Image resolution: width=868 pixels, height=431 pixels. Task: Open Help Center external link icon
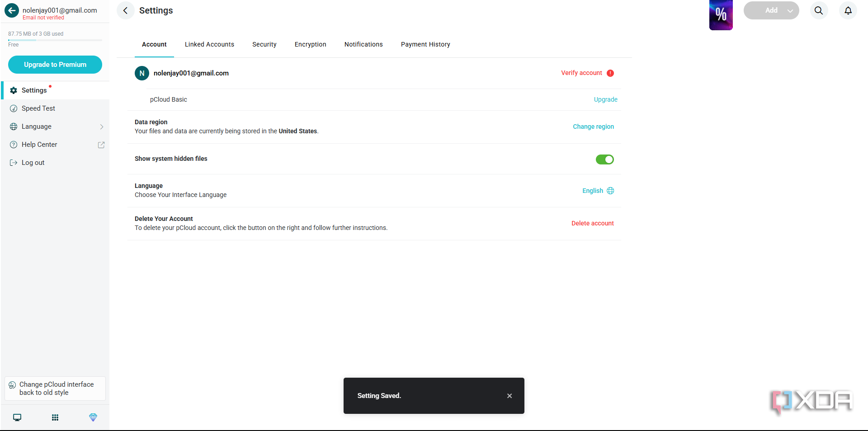pos(101,145)
